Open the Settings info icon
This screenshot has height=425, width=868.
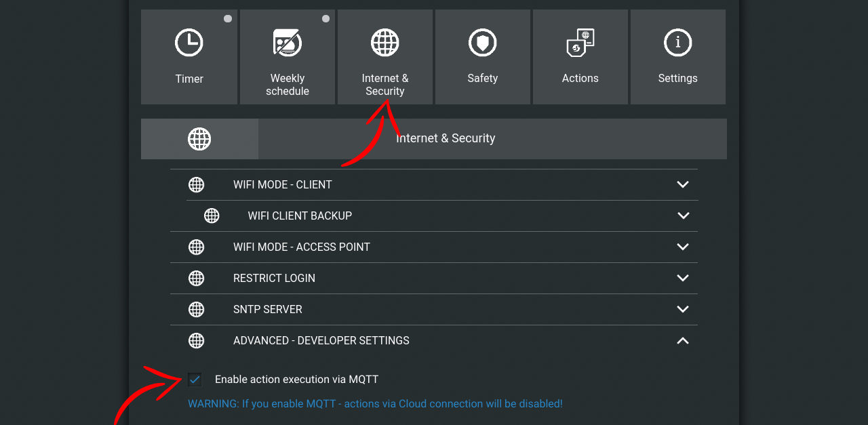click(677, 43)
